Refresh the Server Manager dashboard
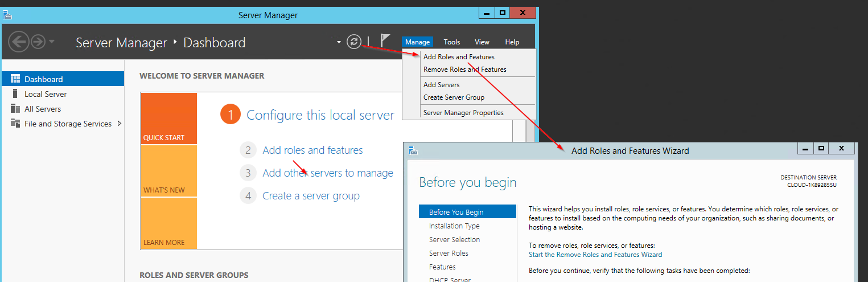868x282 pixels. tap(354, 42)
